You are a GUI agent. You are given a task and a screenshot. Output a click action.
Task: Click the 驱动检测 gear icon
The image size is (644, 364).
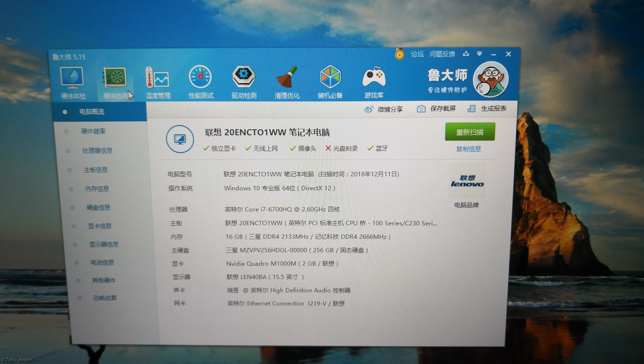click(x=243, y=76)
